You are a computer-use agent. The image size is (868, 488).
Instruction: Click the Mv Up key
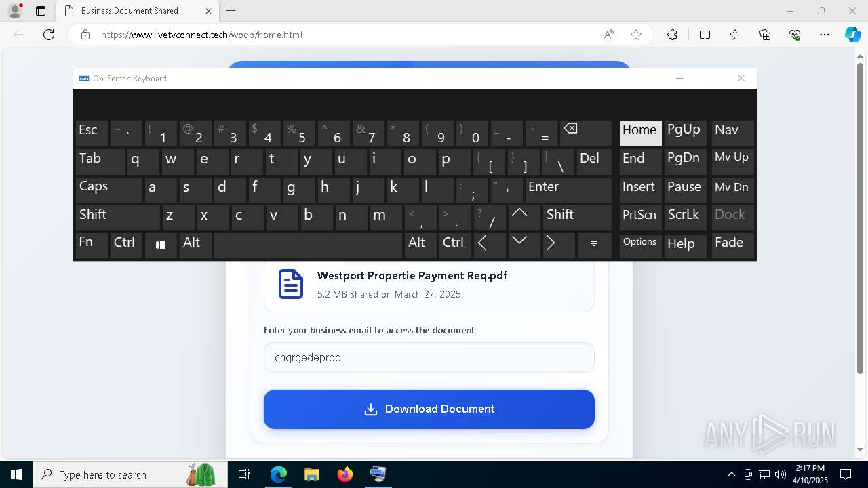point(732,161)
